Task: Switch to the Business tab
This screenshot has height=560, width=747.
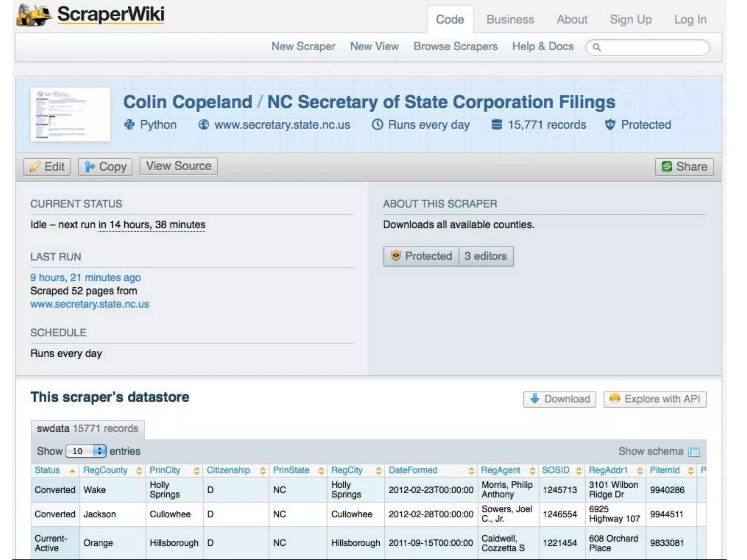Action: coord(510,19)
